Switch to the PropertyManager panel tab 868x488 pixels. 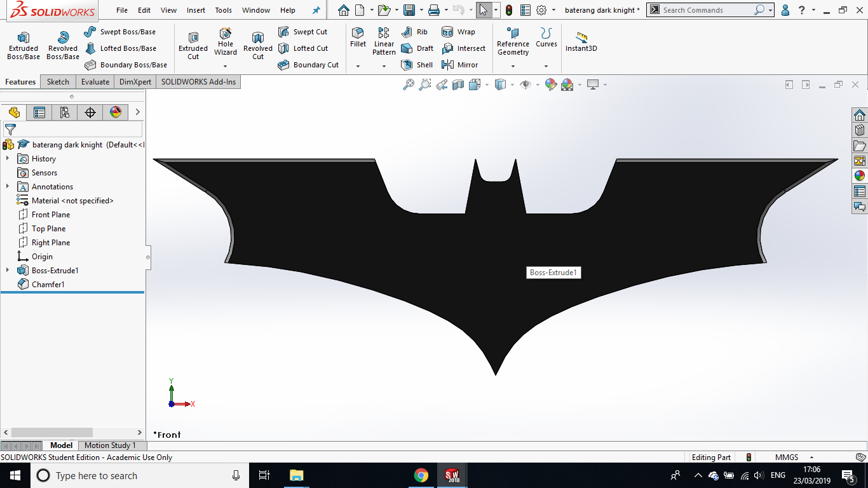(39, 112)
